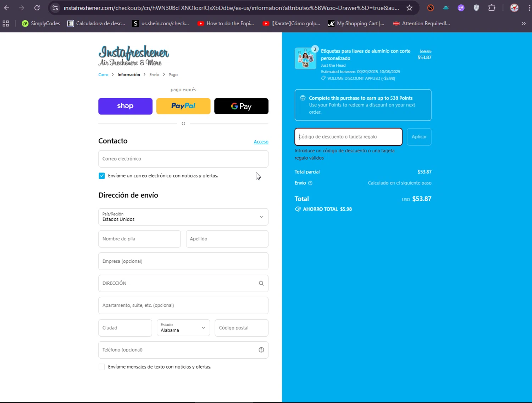Screen dimensions: 532x403
Task: Focus the Empresa (opcional) field
Action: (x=183, y=261)
